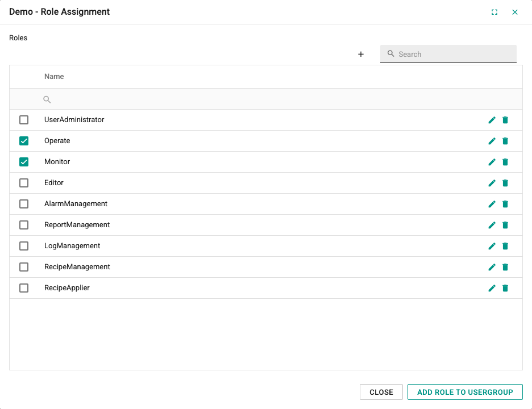Edit the RecipeManagement role

click(492, 267)
